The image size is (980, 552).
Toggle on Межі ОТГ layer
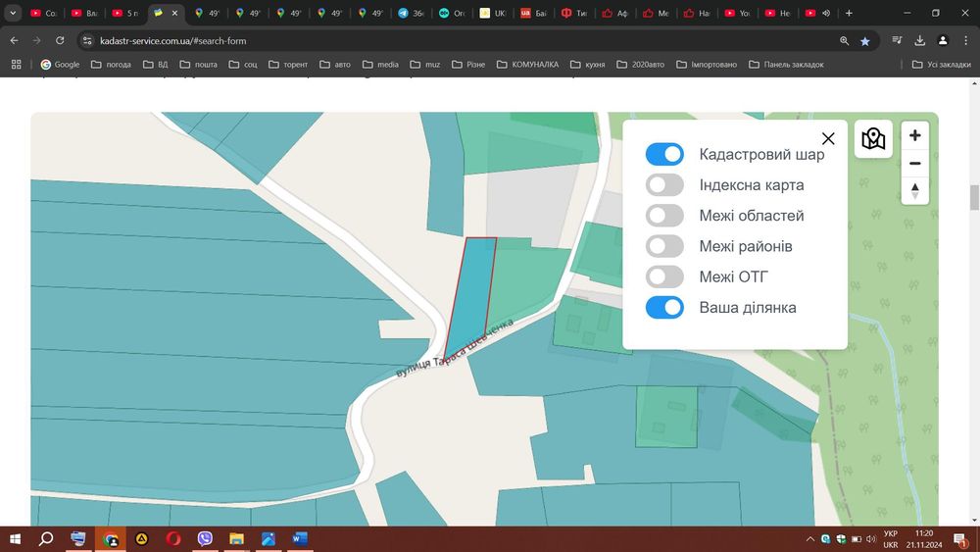[x=664, y=276]
